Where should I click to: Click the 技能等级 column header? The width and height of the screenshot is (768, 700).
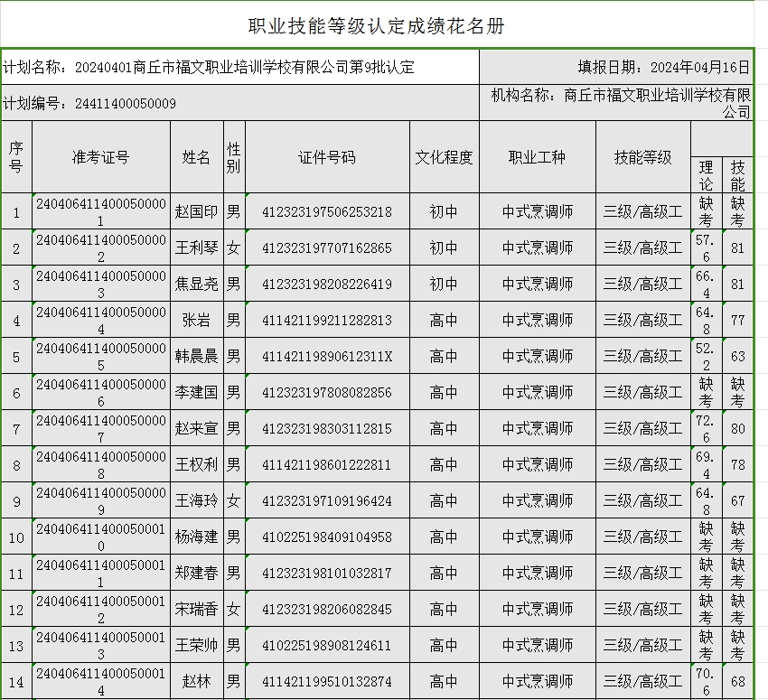click(x=643, y=157)
